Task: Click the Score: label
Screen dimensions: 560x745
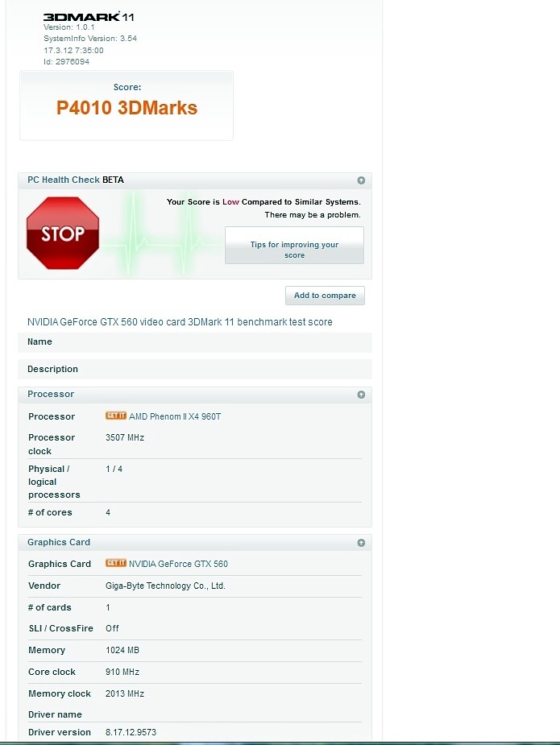Action: [127, 88]
